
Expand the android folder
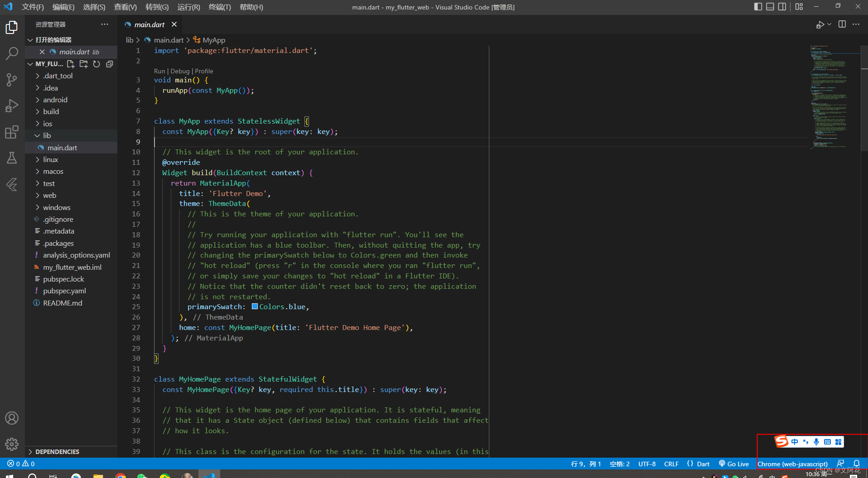point(71,100)
